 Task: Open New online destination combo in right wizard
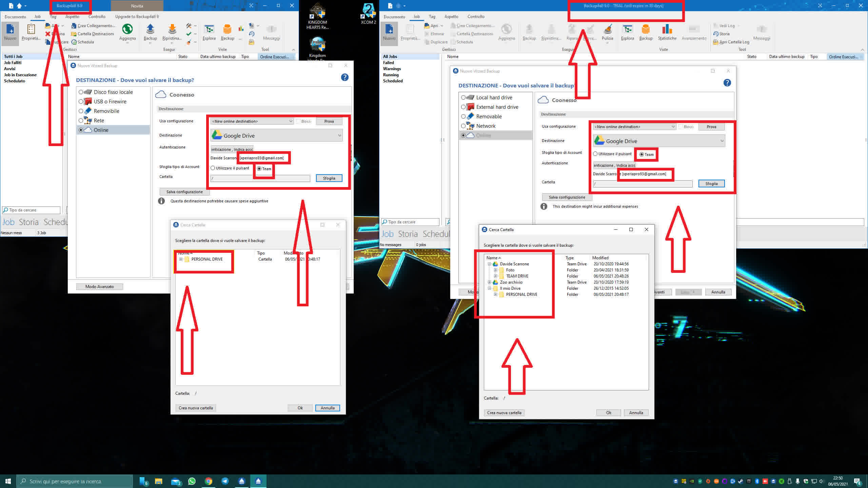634,127
